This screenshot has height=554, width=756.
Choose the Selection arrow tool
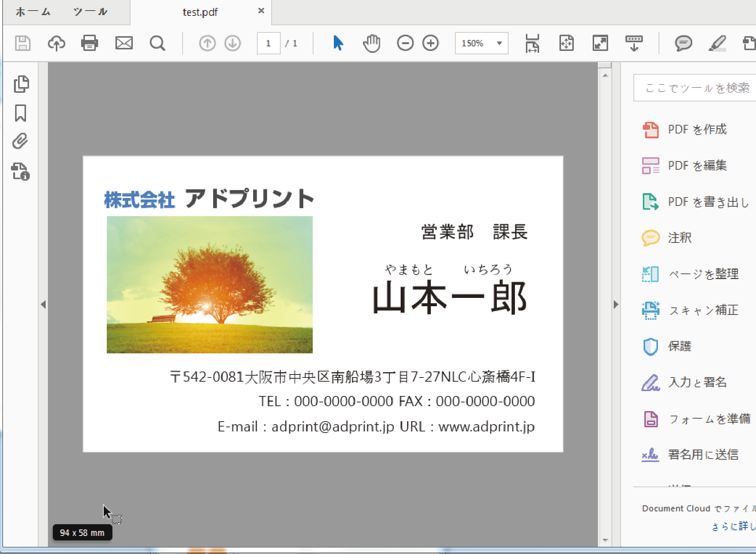tap(338, 43)
